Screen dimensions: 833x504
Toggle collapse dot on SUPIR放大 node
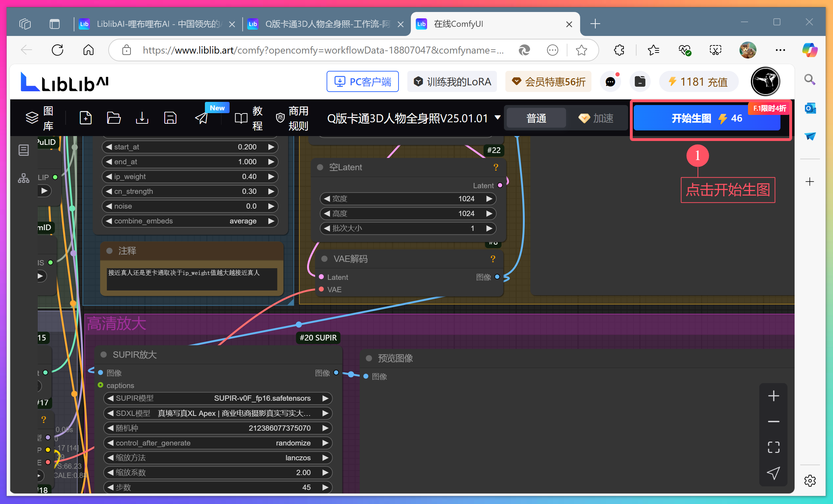click(x=104, y=355)
